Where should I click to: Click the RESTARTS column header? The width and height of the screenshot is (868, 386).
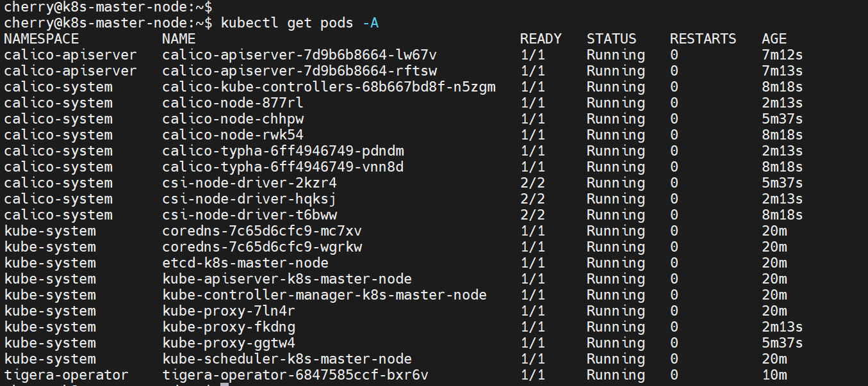(703, 39)
